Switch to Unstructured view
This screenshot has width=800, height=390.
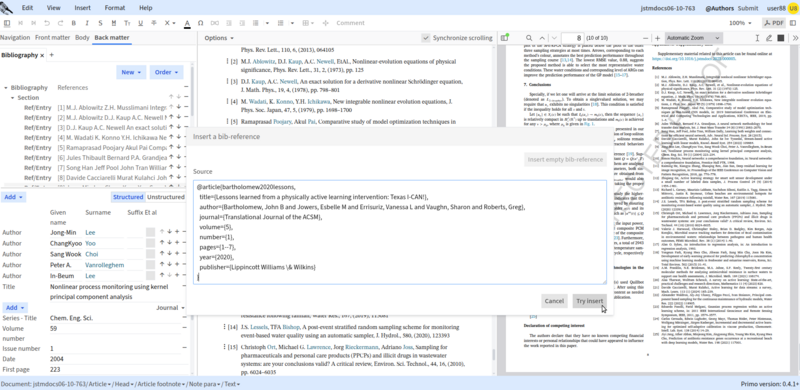point(165,197)
